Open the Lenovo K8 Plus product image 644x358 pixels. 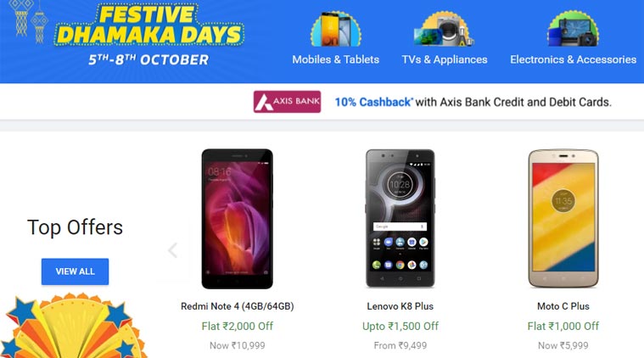pos(400,218)
